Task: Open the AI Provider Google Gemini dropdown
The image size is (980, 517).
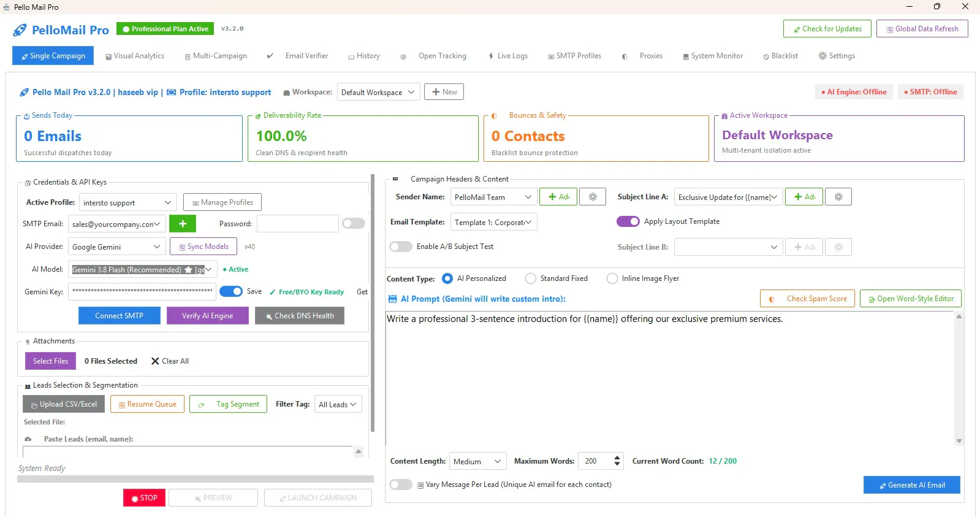Action: tap(116, 247)
